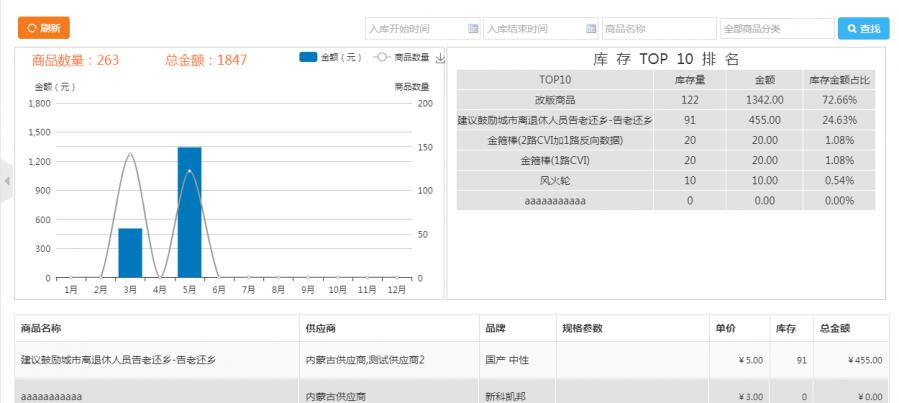Screen dimensions: 899x403
Task: Select the 风火轮 row in ranking
Action: coord(555,180)
